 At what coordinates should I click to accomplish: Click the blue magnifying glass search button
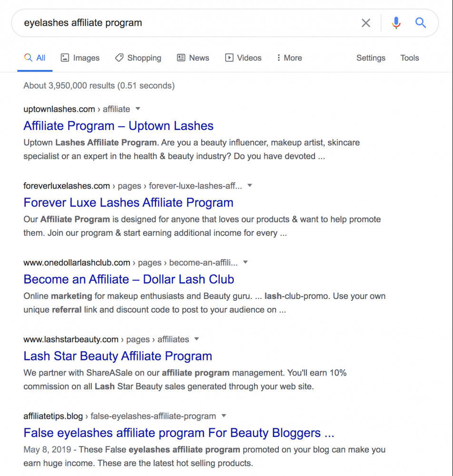[421, 23]
